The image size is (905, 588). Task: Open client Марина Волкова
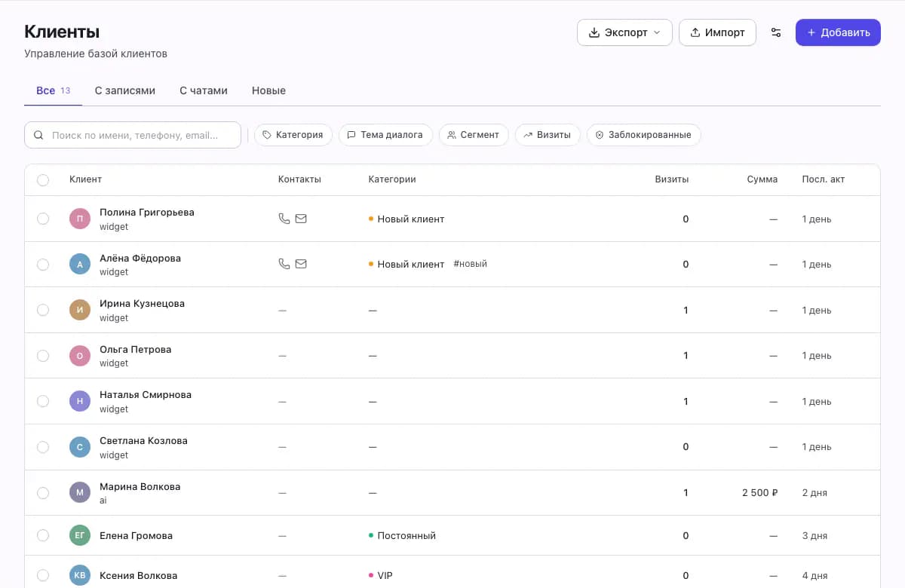140,486
